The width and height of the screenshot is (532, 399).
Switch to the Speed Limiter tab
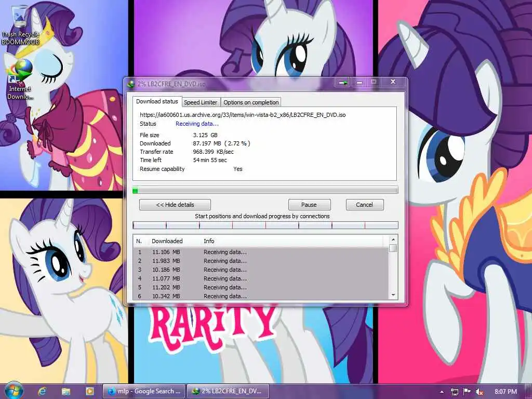tap(201, 102)
